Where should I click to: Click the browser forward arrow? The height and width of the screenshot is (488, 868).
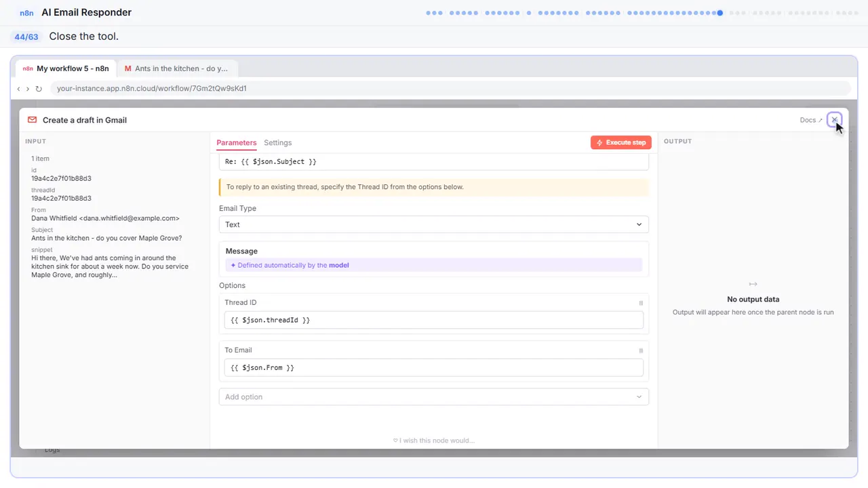point(28,89)
